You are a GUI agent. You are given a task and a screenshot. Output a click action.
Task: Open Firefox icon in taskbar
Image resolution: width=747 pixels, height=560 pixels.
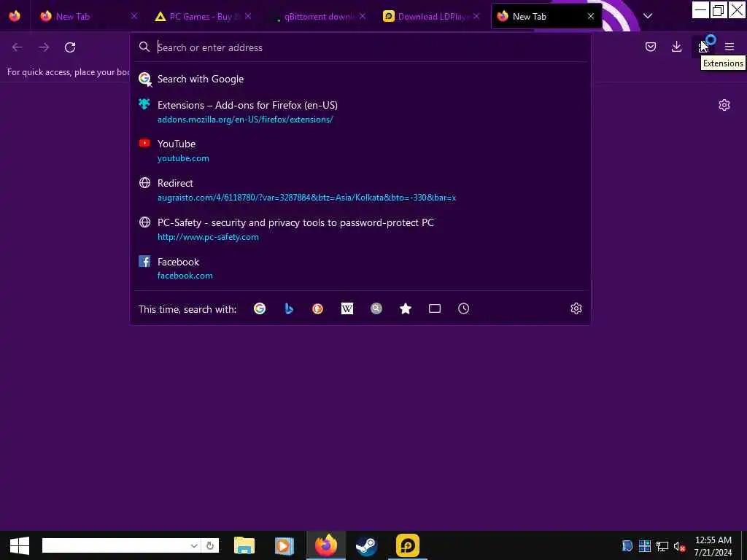(326, 545)
